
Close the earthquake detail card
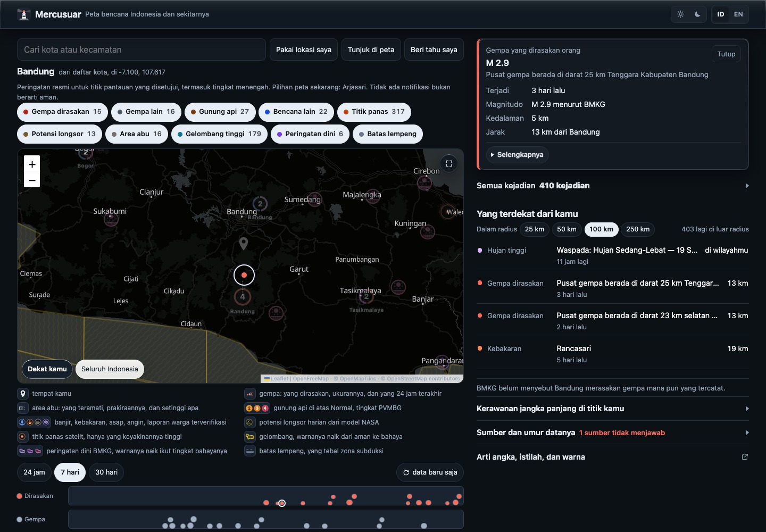[x=726, y=54]
